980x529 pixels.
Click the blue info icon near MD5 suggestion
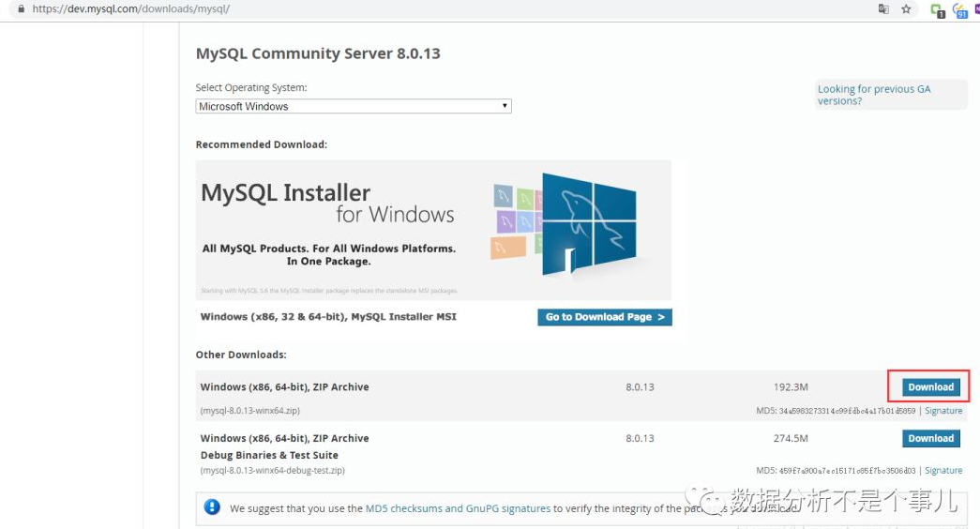pyautogui.click(x=212, y=506)
